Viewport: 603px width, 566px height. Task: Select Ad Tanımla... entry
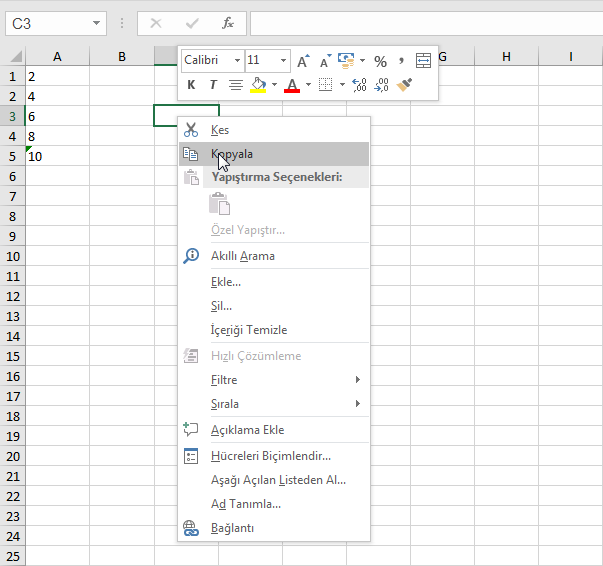(x=274, y=503)
